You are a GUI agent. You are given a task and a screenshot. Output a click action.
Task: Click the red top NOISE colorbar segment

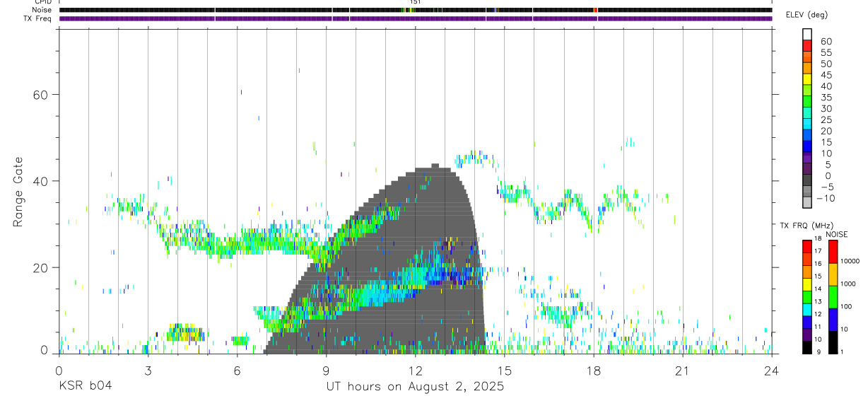[x=833, y=251]
